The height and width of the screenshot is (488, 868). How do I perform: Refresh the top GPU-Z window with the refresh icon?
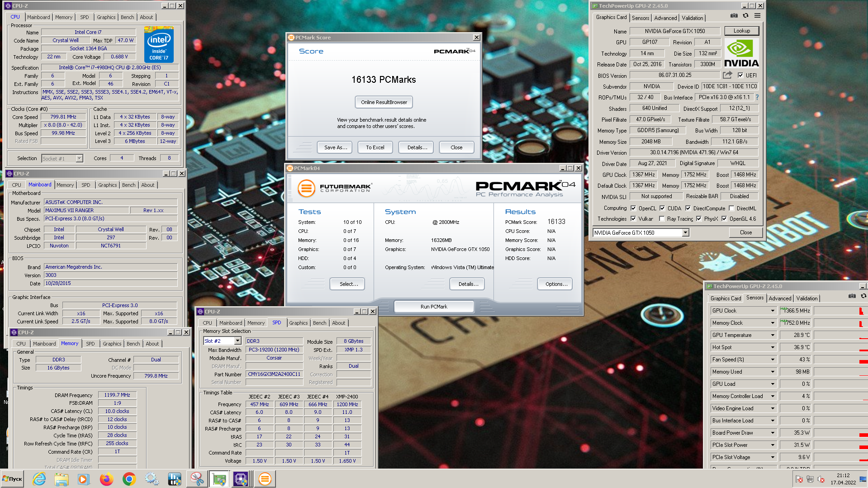click(745, 15)
